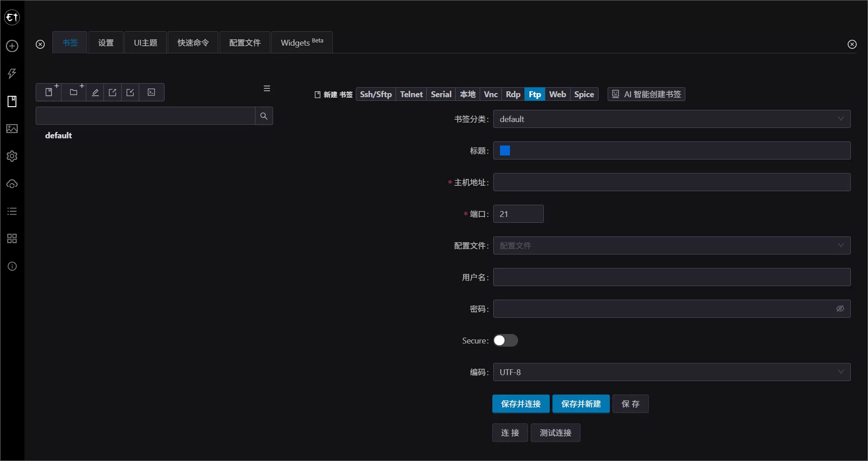Viewport: 868px width, 461px height.
Task: Switch to the 快速命令 tab
Action: coord(193,42)
